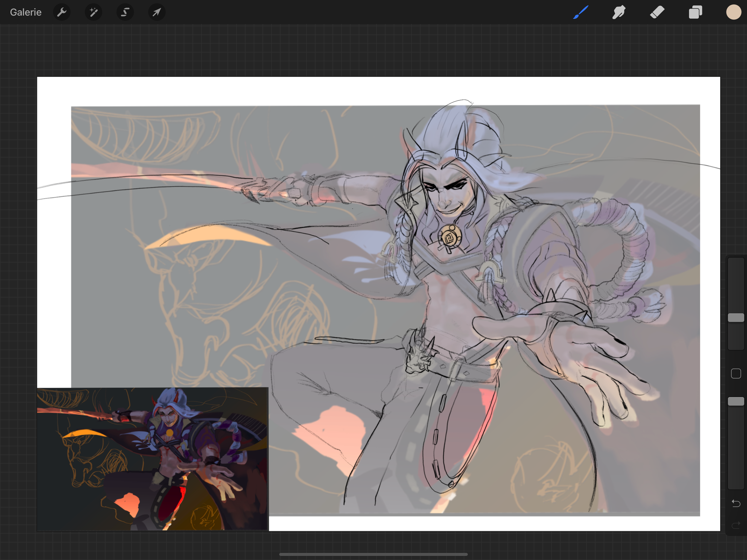Open the Actions wrench menu
The height and width of the screenshot is (560, 747).
[x=62, y=13]
